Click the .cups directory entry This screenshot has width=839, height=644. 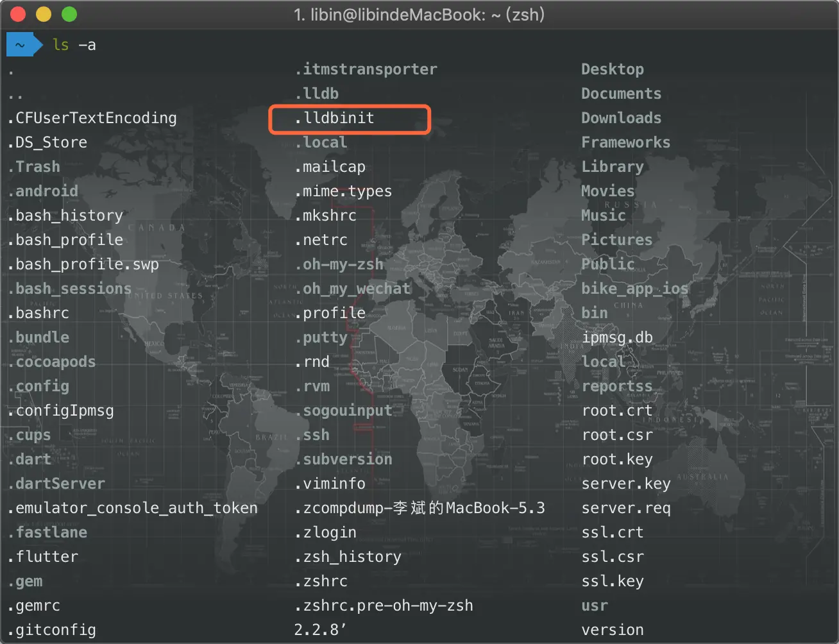30,435
